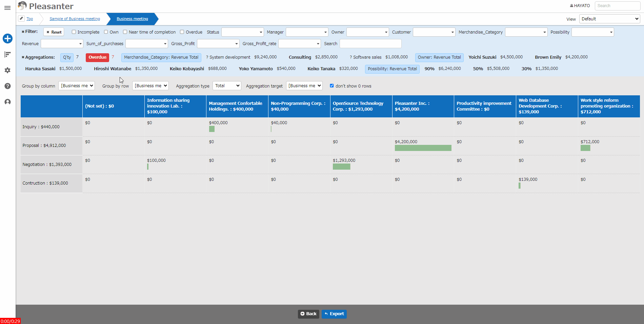Viewport: 644px width, 324px height.
Task: Click the Pleasanter logo icon
Action: [22, 6]
